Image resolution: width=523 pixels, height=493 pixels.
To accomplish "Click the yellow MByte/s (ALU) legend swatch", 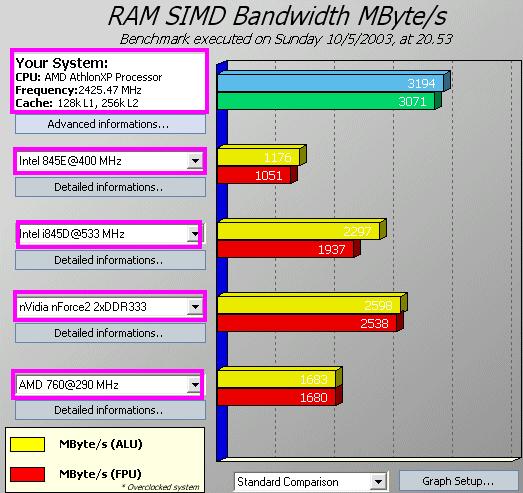I will coord(27,445).
